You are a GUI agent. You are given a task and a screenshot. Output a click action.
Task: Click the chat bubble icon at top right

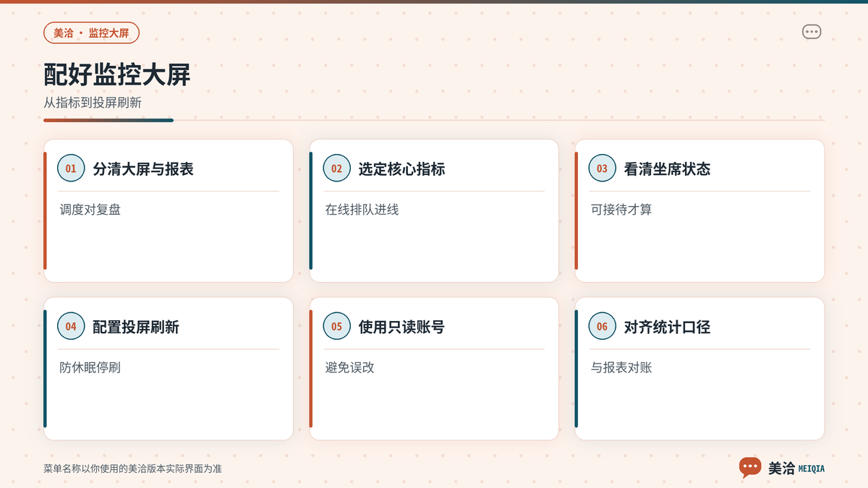tap(812, 32)
